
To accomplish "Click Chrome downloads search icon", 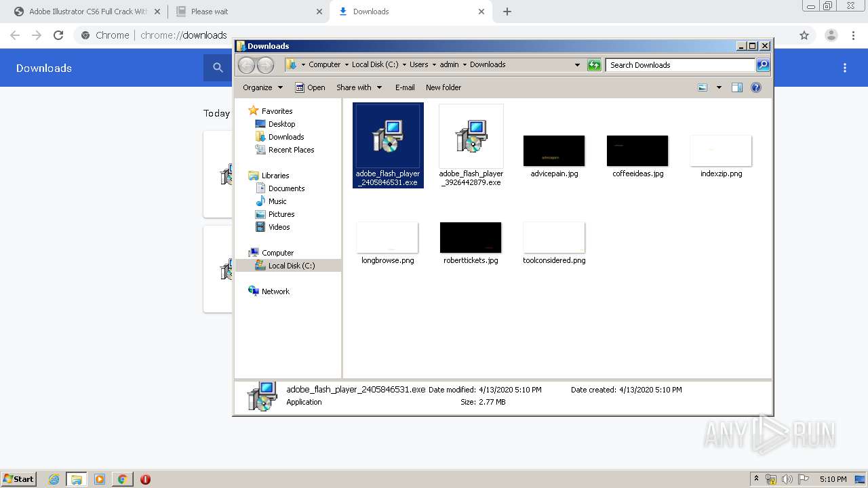I will point(218,68).
